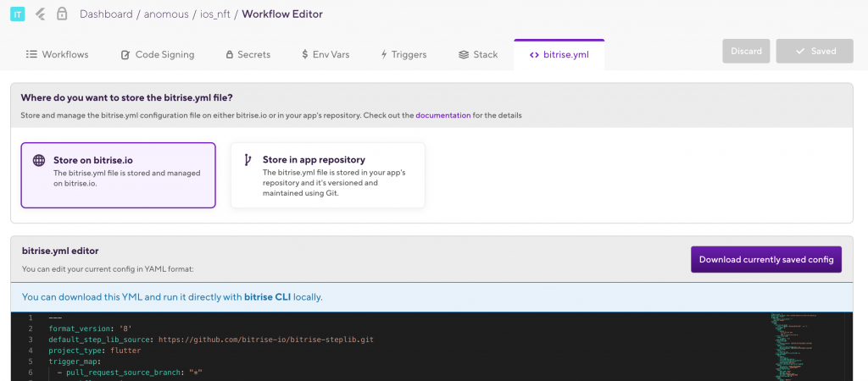Click the storage location question heading
The width and height of the screenshot is (868, 381).
pos(127,97)
